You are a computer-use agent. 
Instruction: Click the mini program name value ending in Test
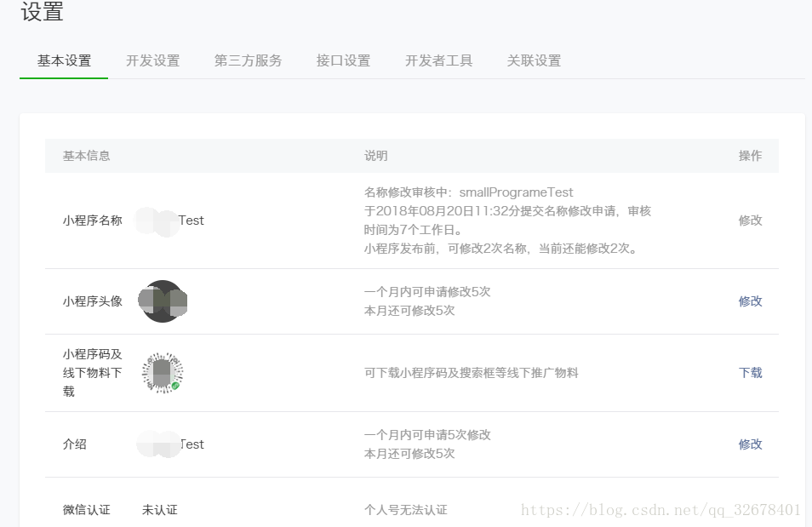(170, 221)
